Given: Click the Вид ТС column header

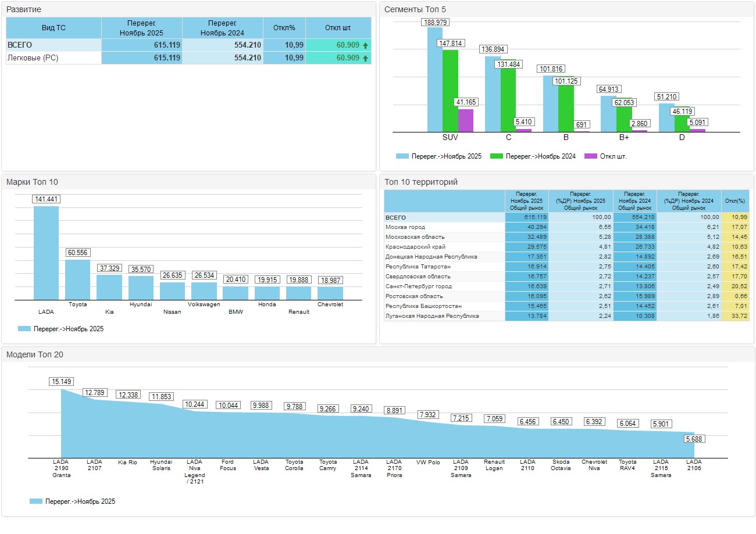Looking at the screenshot, I should pyautogui.click(x=54, y=28).
